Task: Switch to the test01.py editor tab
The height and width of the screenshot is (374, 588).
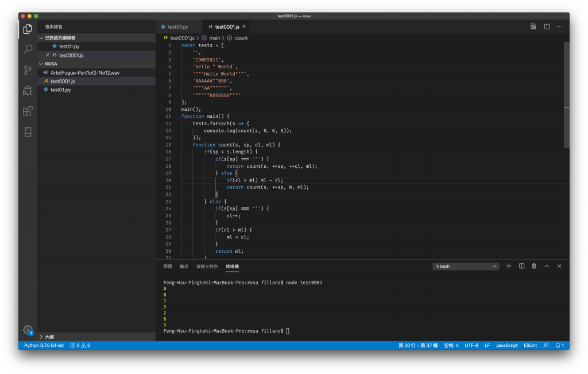Action: coord(178,26)
